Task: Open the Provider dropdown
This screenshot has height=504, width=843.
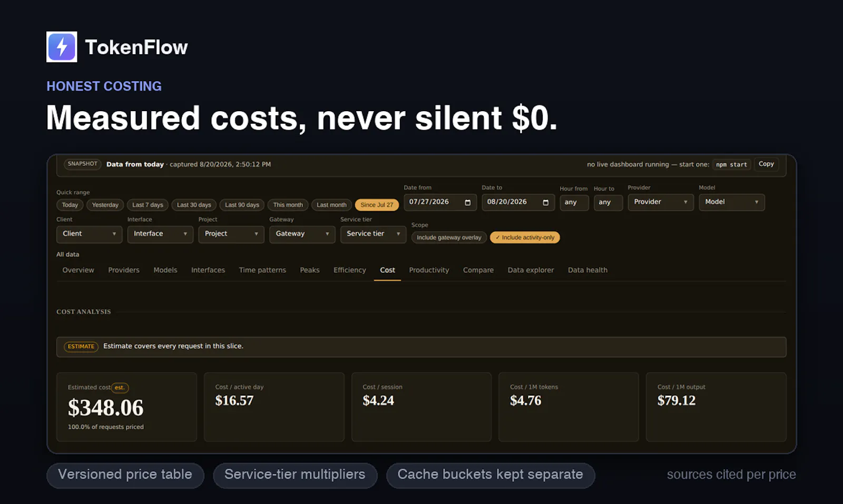Action: [660, 202]
